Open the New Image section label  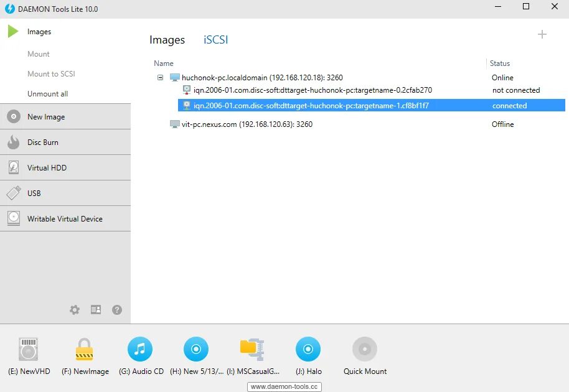pyautogui.click(x=46, y=117)
